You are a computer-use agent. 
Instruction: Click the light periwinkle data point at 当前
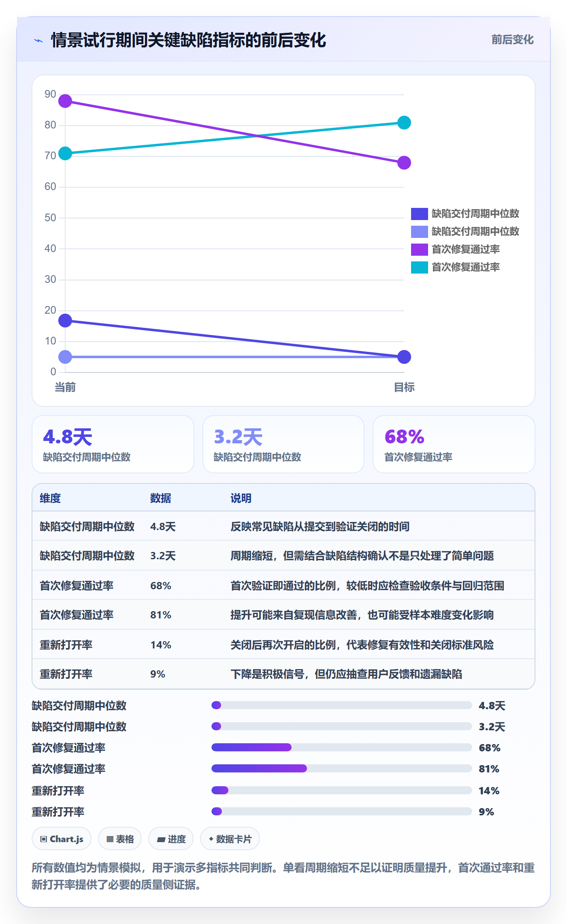(x=65, y=357)
